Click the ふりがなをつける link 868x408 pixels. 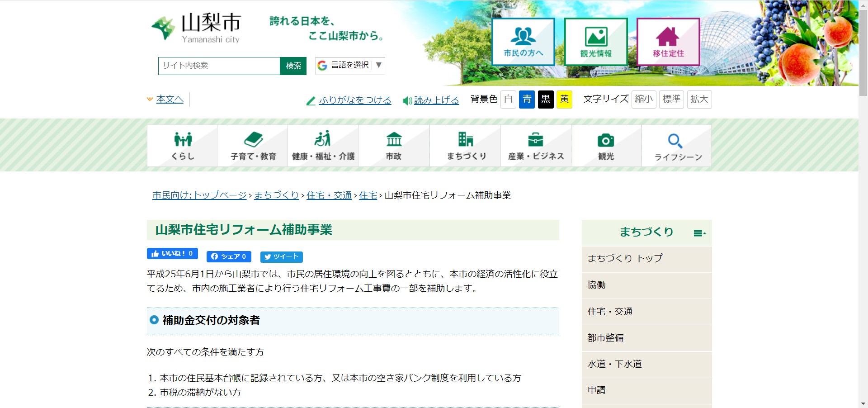(x=355, y=100)
